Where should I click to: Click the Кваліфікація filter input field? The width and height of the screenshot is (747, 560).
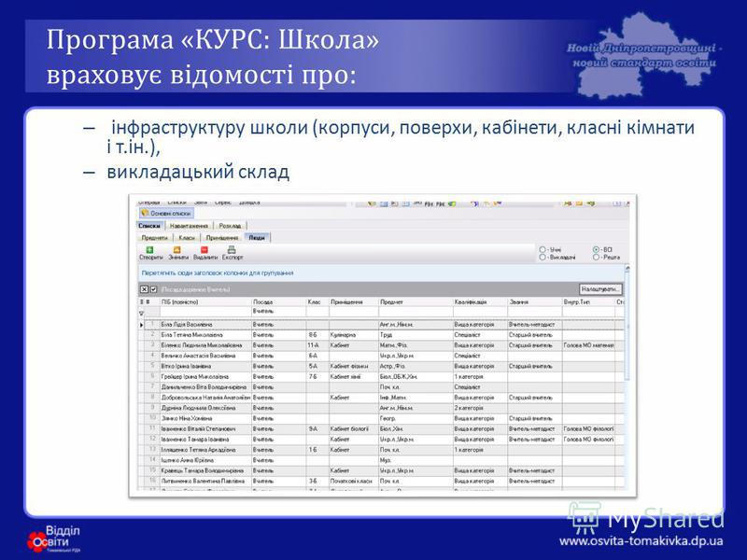tap(480, 312)
